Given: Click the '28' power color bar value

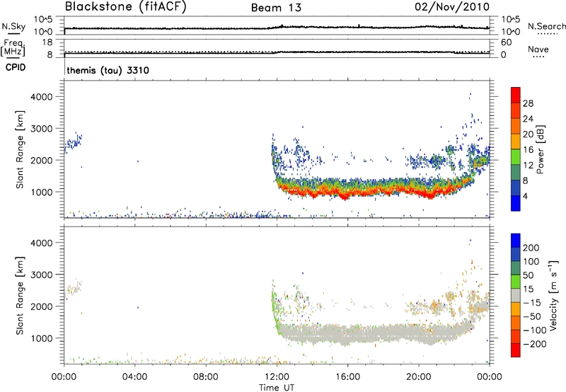Looking at the screenshot, I should click(x=528, y=103).
